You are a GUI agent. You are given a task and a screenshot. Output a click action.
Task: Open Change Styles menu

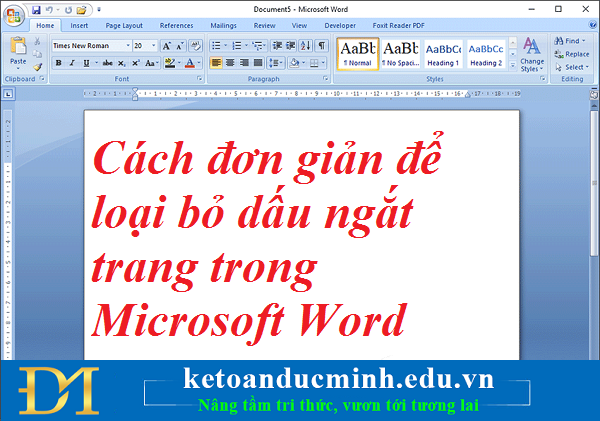[x=532, y=55]
